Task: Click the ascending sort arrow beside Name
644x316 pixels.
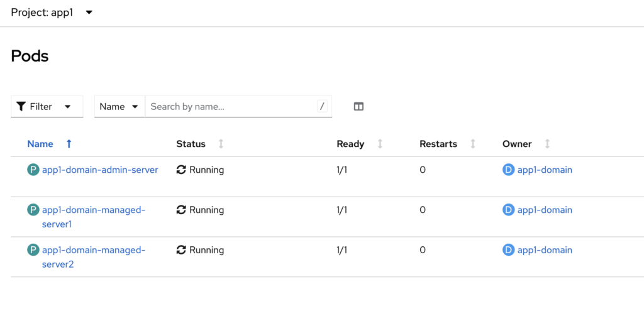Action: (69, 144)
